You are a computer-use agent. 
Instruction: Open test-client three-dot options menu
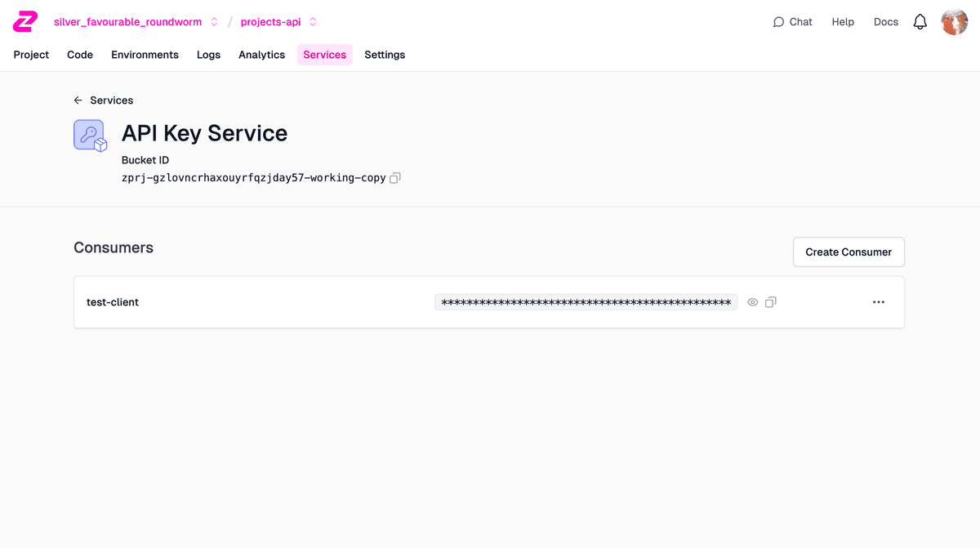879,302
